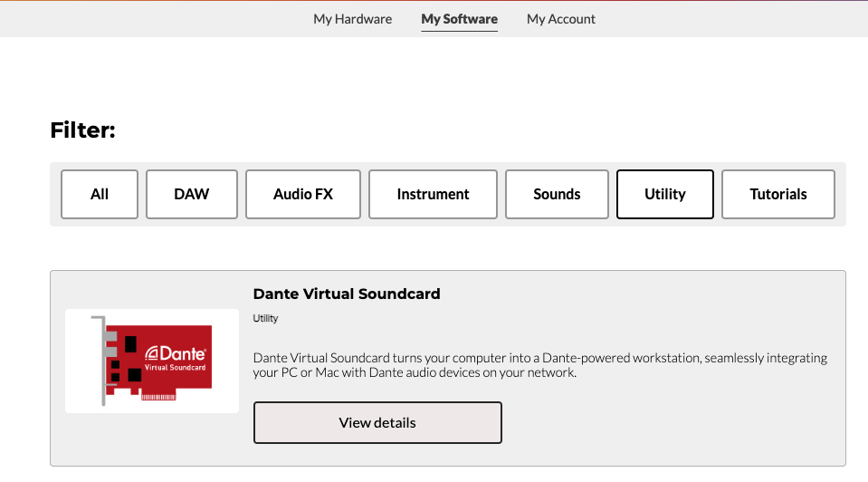Screen dimensions: 868x482
Task: Click the Utility category label under title
Action: pos(265,318)
